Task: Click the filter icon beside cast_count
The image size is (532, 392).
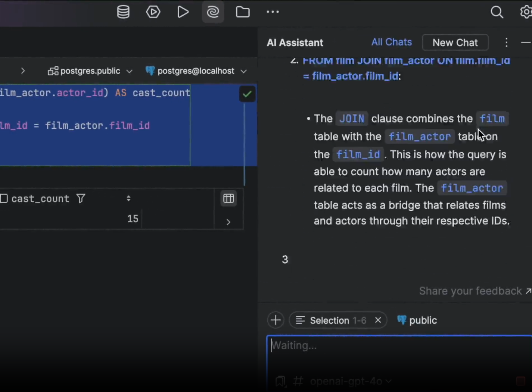Action: [x=81, y=199]
